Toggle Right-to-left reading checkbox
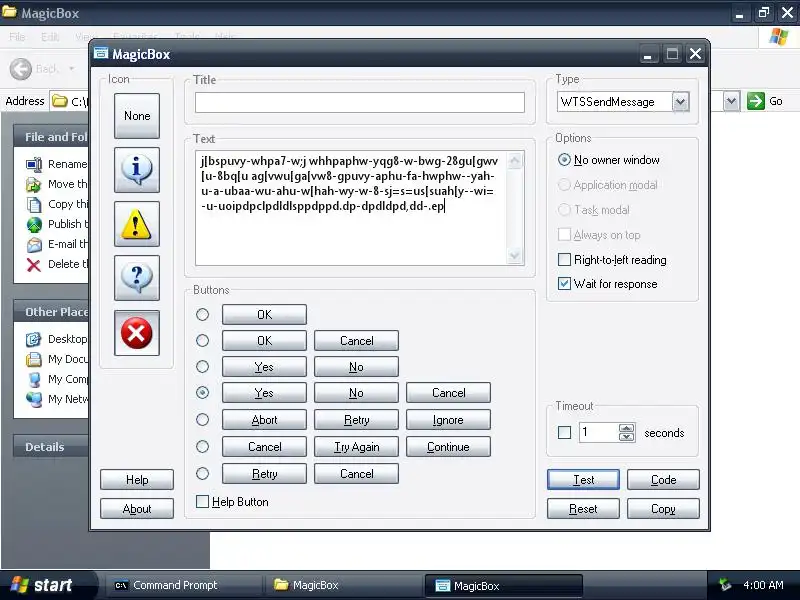Image resolution: width=800 pixels, height=600 pixels. pos(564,260)
